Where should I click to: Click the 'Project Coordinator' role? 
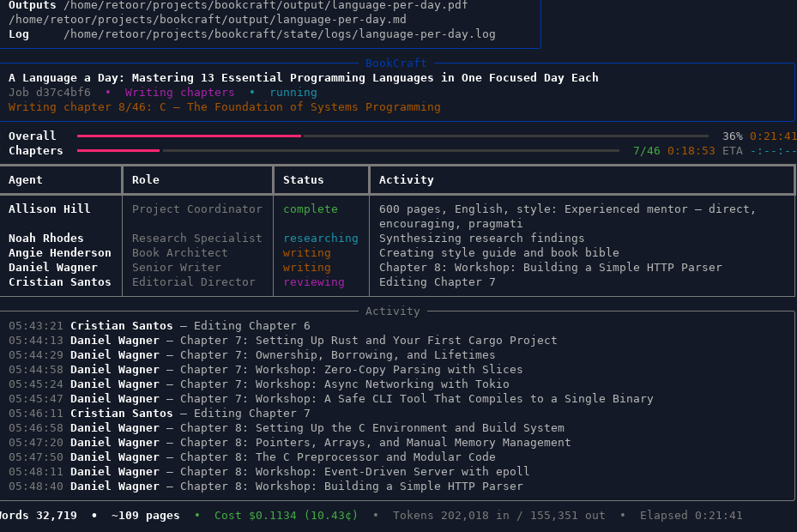[196, 209]
